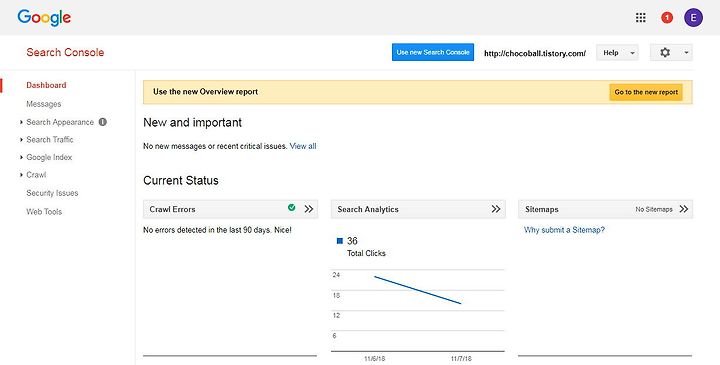This screenshot has width=720, height=365.
Task: Open Search Analytics via double-arrow icon
Action: pos(496,209)
